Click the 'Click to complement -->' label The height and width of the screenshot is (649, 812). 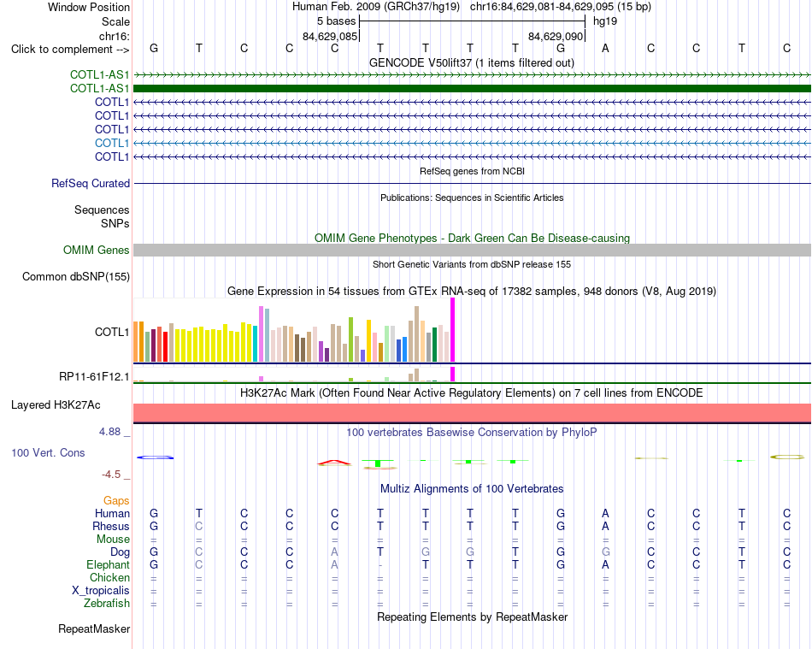(70, 50)
